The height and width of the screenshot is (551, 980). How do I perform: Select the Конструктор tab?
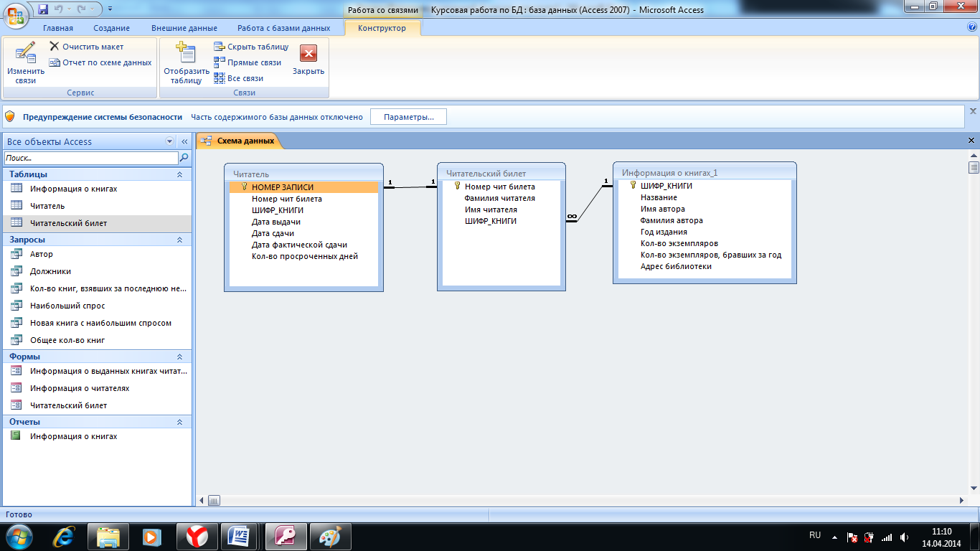[382, 28]
